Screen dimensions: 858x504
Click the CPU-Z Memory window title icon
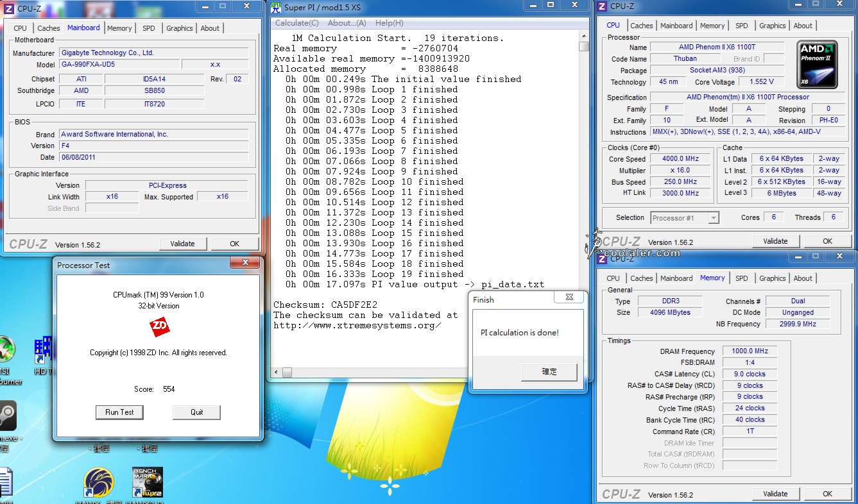click(x=601, y=258)
